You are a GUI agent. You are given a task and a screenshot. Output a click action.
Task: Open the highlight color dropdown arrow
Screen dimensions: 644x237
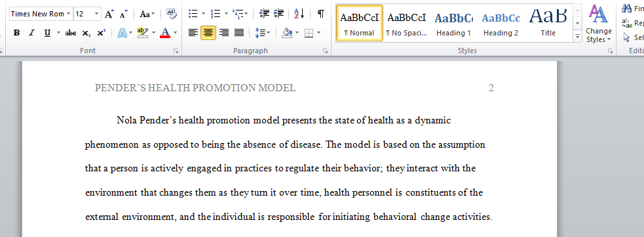click(153, 33)
